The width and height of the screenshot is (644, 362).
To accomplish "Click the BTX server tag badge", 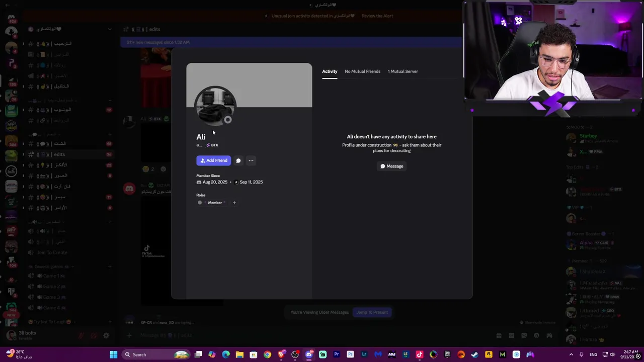I will point(212,145).
